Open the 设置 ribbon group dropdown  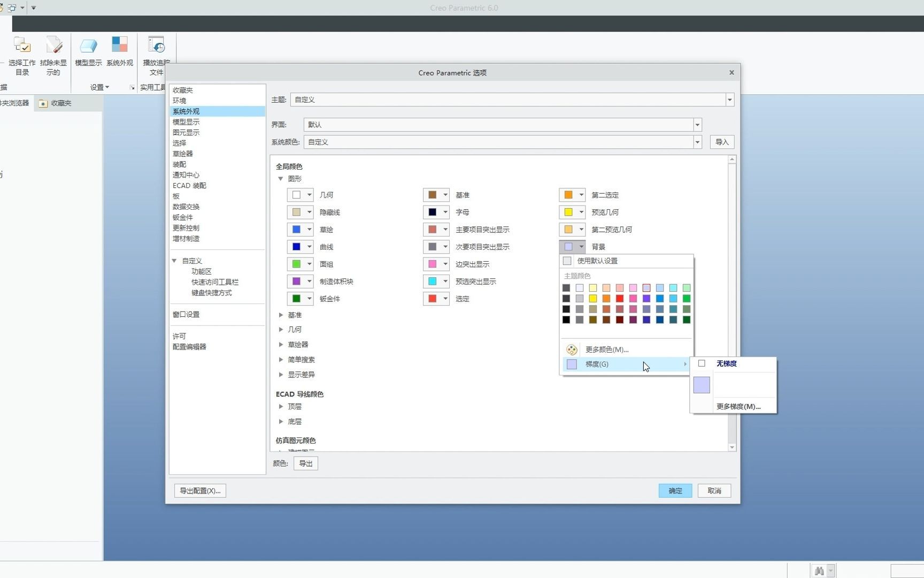[x=99, y=87]
